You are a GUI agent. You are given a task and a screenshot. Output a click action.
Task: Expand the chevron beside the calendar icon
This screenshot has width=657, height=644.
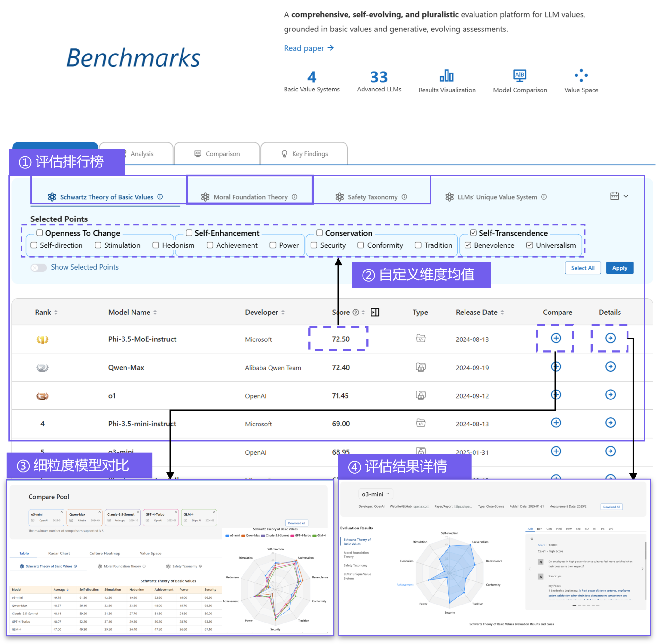pos(626,196)
